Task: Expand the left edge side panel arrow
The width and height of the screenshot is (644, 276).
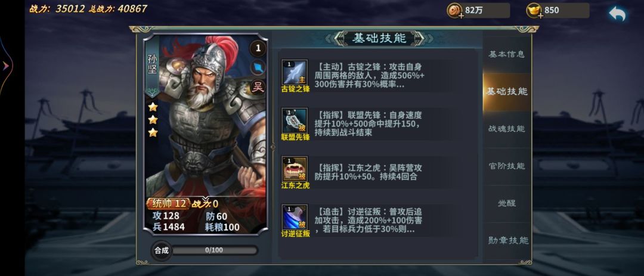Action: (x=6, y=66)
